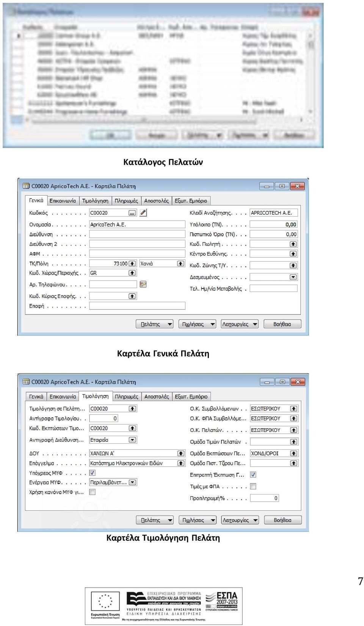Click the phone dial icon beside Αρ. Τηλεφώνου
The image size is (364, 626).
(x=143, y=284)
